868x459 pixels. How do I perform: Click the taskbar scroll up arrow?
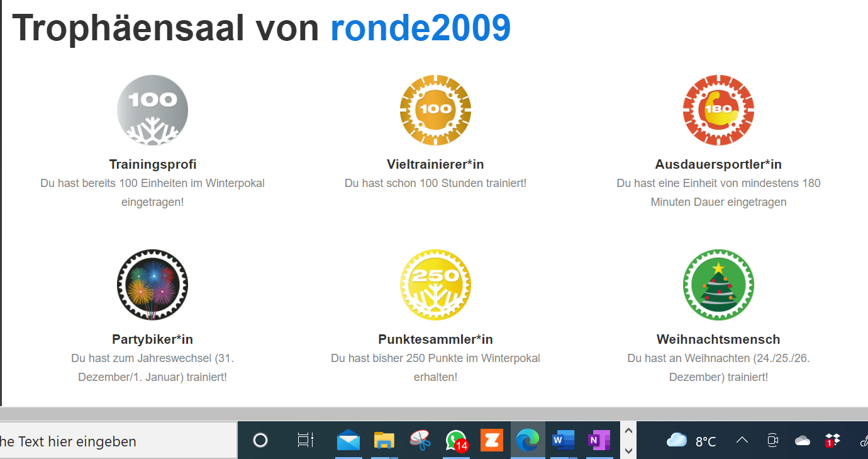[x=628, y=431]
